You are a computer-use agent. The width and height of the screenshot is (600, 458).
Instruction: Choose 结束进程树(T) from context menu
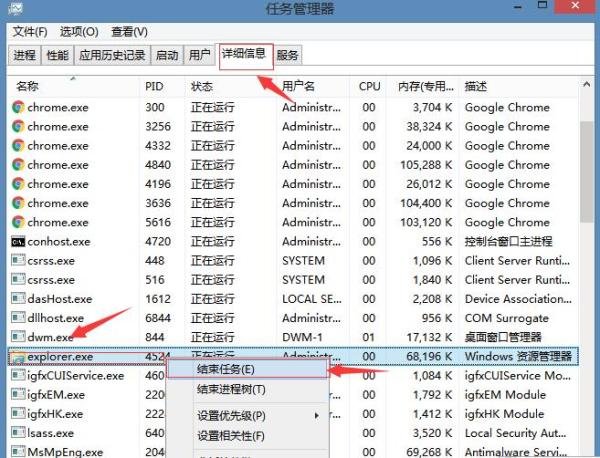(248, 390)
